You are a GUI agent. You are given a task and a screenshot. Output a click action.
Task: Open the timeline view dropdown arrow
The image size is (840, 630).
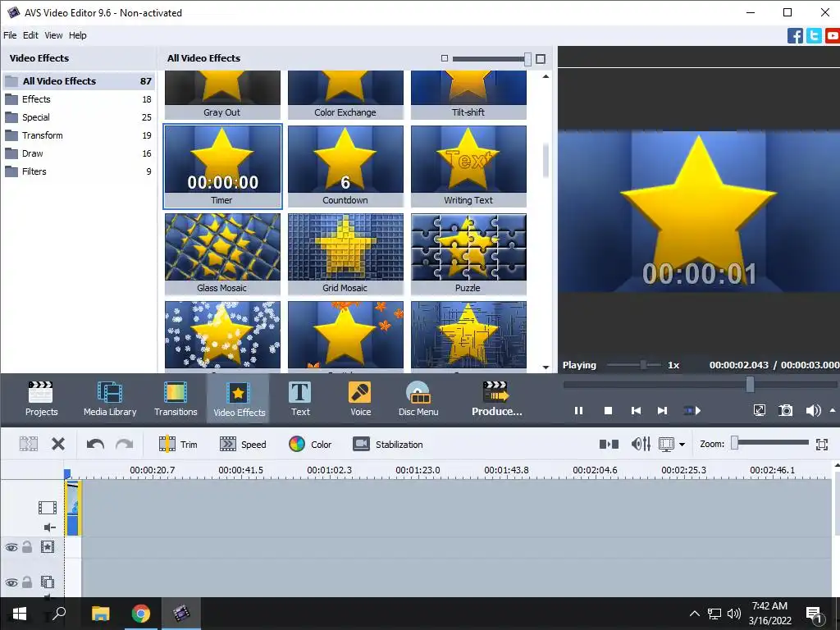[682, 445]
